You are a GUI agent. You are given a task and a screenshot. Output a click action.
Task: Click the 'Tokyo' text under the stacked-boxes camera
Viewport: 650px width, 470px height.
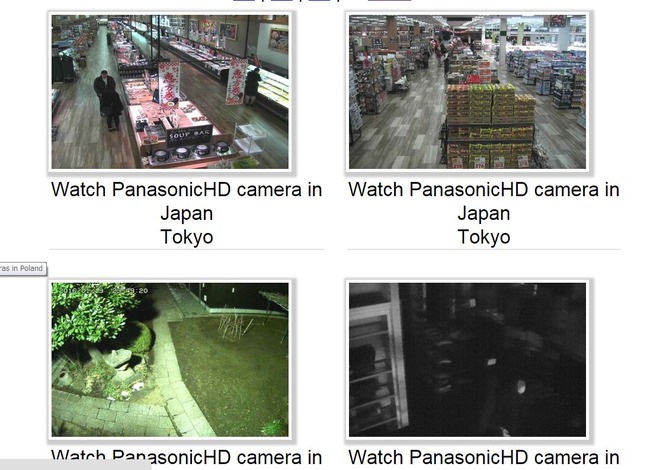coord(484,237)
